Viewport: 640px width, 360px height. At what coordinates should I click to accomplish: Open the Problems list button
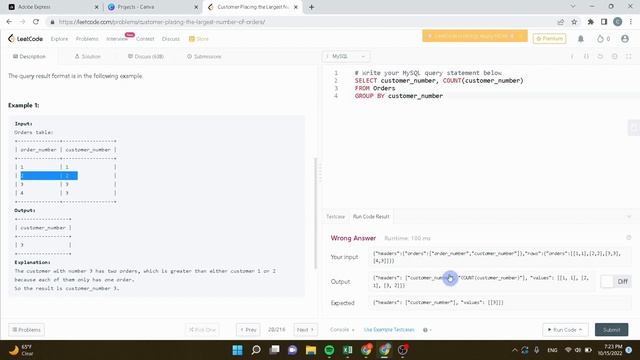(x=27, y=329)
